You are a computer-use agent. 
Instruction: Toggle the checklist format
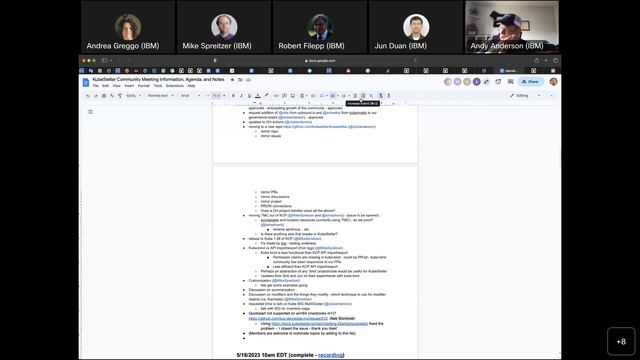coord(323,96)
